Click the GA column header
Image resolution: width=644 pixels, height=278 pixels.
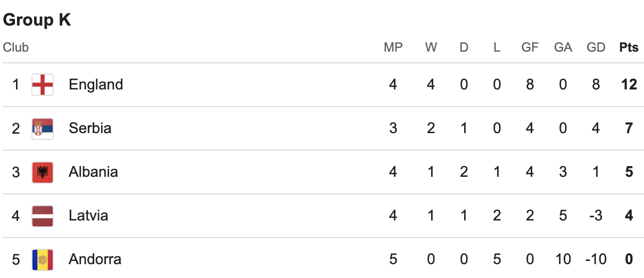pyautogui.click(x=563, y=47)
